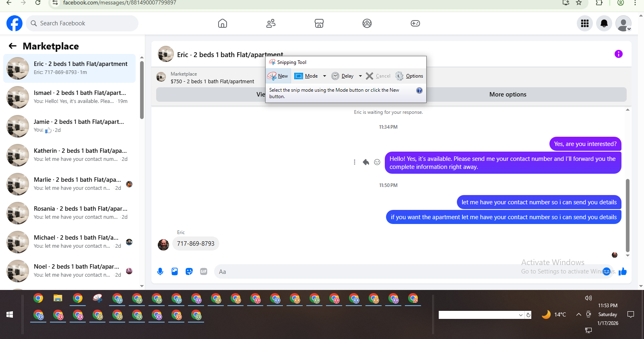Image resolution: width=644 pixels, height=339 pixels.
Task: Open Facebook home via the logo
Action: [x=14, y=23]
